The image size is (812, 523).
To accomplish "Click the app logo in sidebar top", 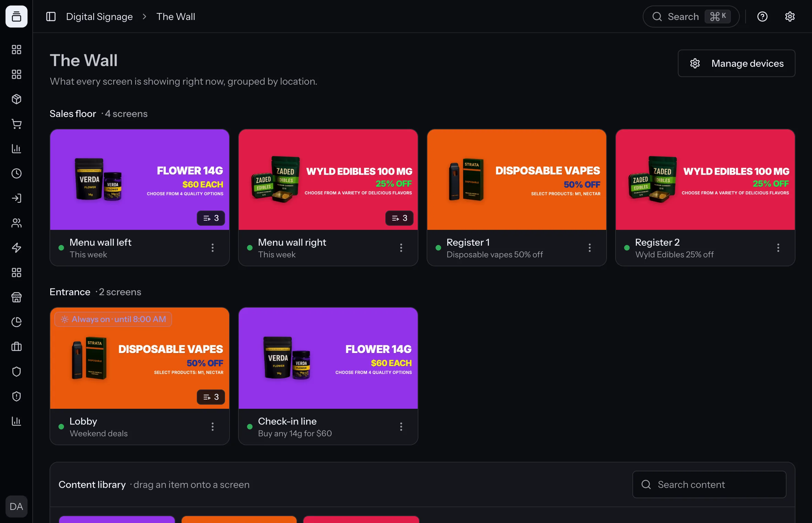I will coord(17,17).
